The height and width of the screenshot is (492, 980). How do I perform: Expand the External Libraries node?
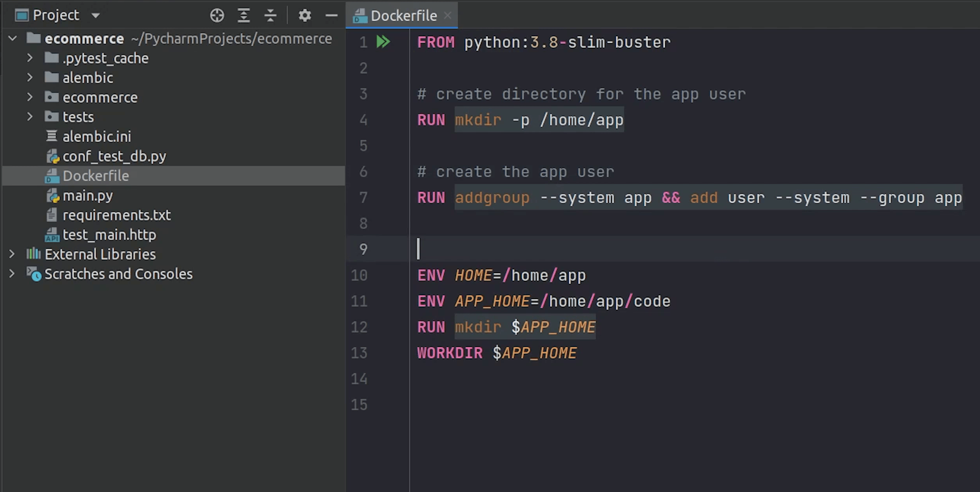click(12, 254)
